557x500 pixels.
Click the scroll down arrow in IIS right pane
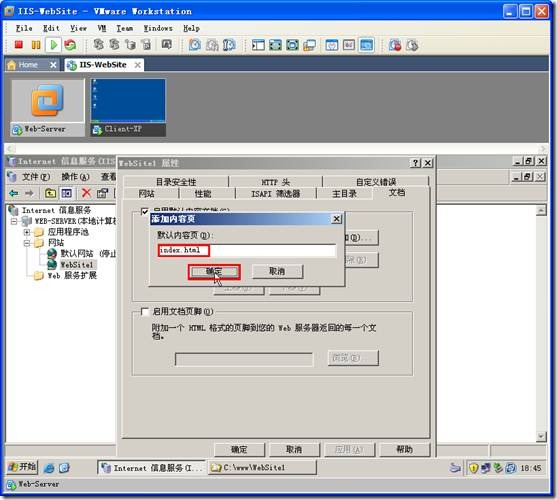[541, 436]
